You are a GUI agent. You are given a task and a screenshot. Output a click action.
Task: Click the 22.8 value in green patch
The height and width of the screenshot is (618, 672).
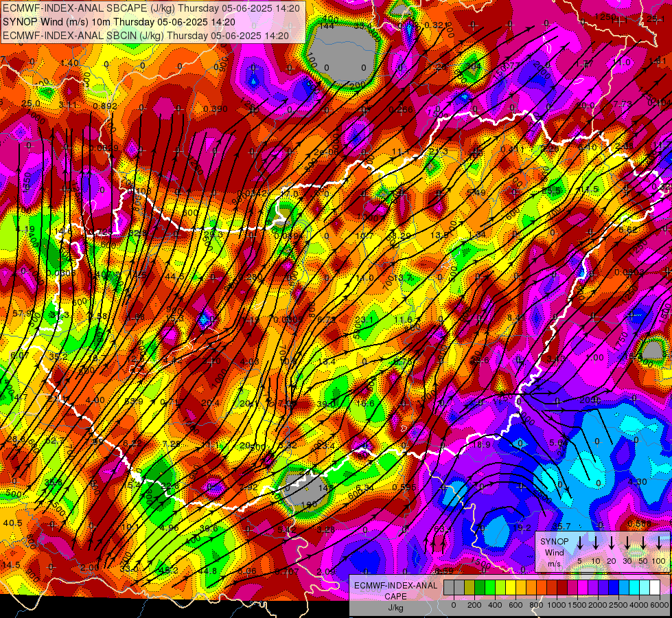click(x=170, y=485)
